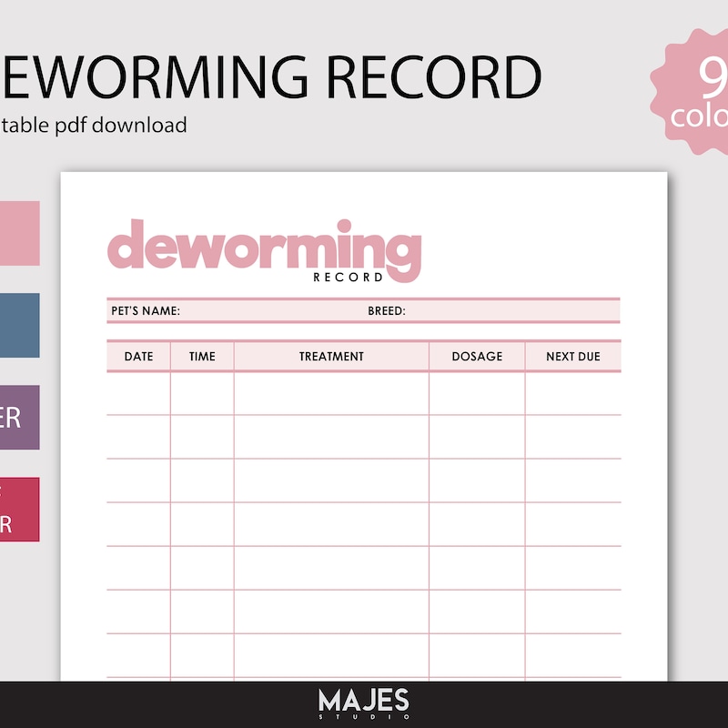Click the DATE column header

point(139,356)
